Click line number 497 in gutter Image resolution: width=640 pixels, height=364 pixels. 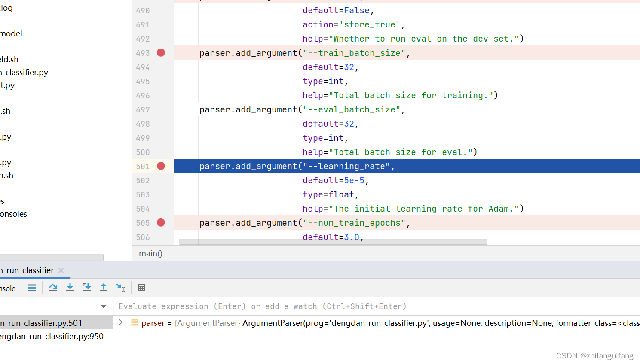[143, 110]
